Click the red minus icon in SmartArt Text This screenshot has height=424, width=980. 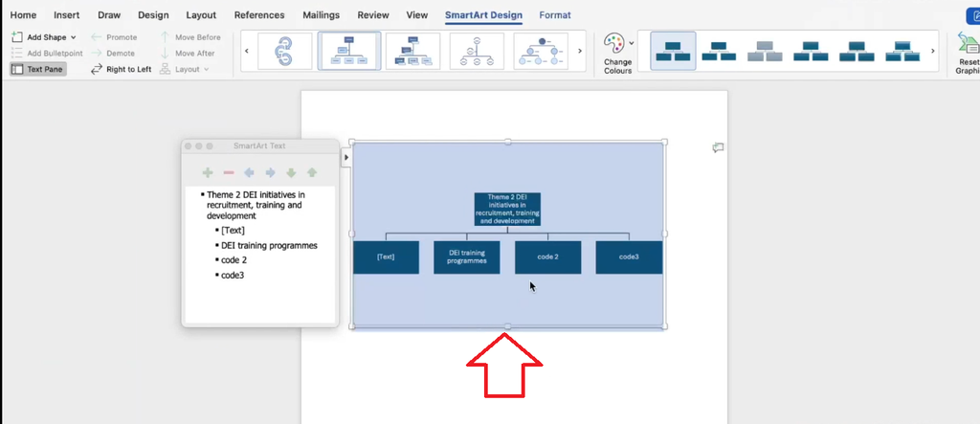click(x=229, y=172)
